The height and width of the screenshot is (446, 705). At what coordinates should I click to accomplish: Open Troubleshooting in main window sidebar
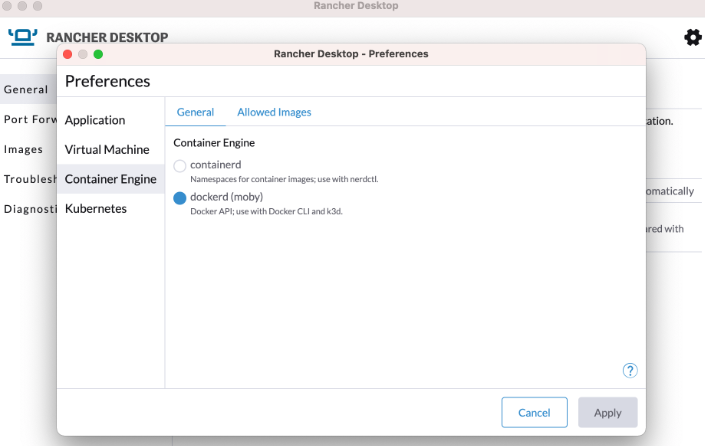(x=28, y=179)
